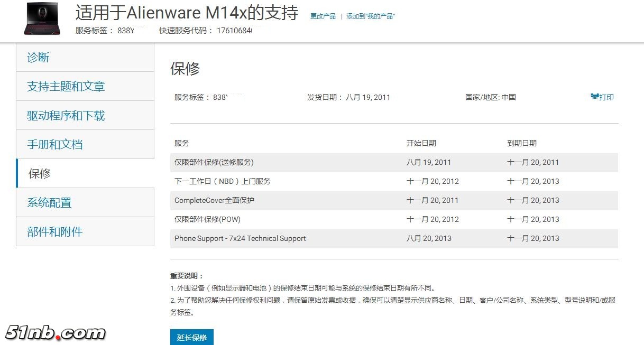644x345 pixels.
Task: Click the printer icon beside 打印
Action: (595, 97)
